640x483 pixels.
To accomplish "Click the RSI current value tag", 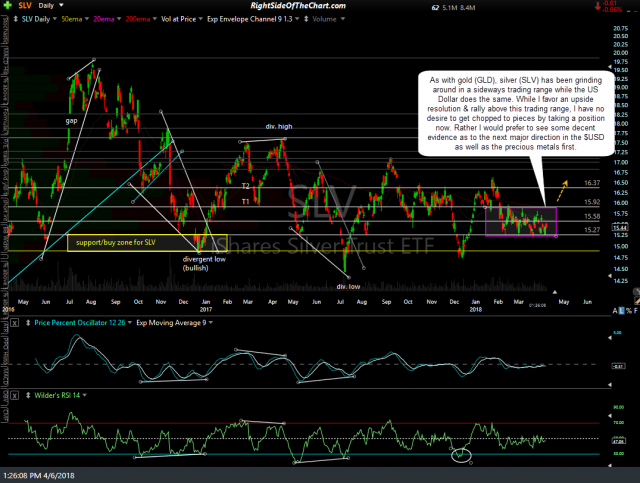I will coord(618,441).
